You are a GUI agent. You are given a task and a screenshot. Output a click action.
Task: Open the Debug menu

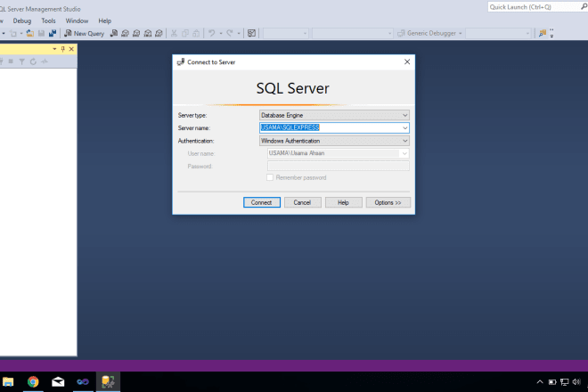tap(22, 21)
